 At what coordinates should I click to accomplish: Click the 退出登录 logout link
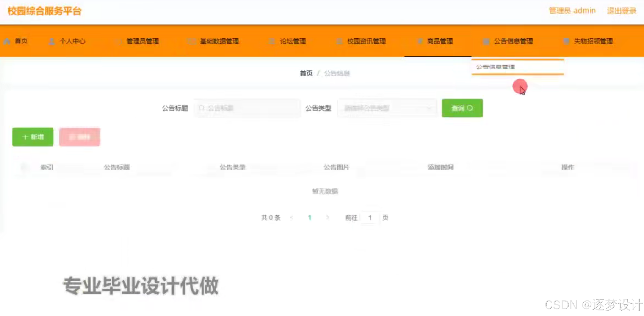click(x=622, y=11)
